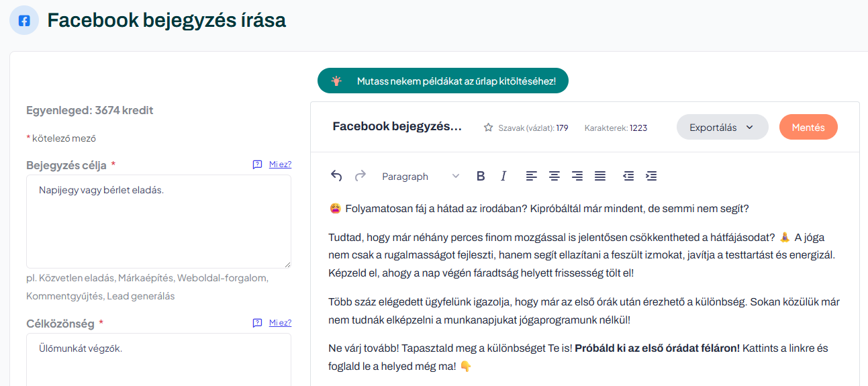Click the hint text 'pl. Közvetlen eladás, Márkaépítés'
Screen dimensions: 868x386
147,287
